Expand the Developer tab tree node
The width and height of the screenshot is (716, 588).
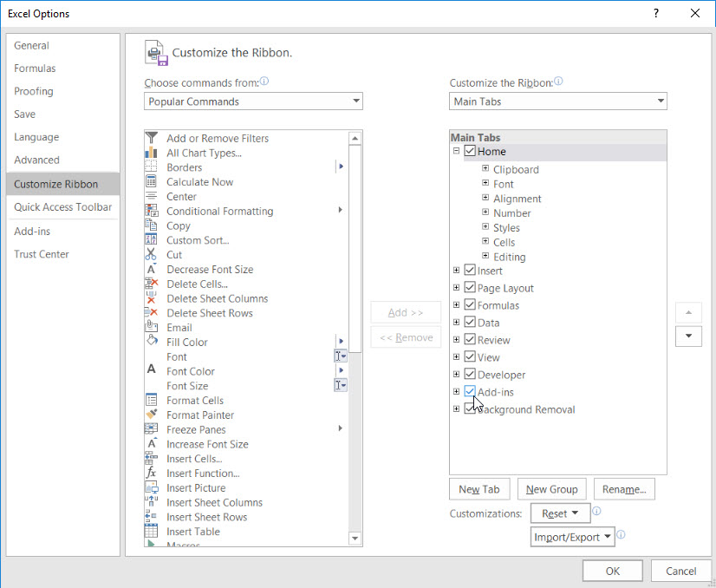pos(456,374)
